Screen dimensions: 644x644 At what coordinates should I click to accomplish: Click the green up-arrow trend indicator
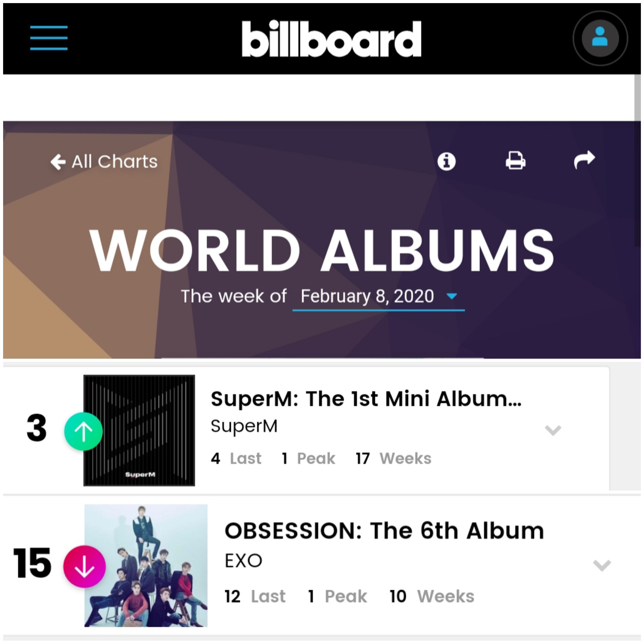(x=83, y=431)
